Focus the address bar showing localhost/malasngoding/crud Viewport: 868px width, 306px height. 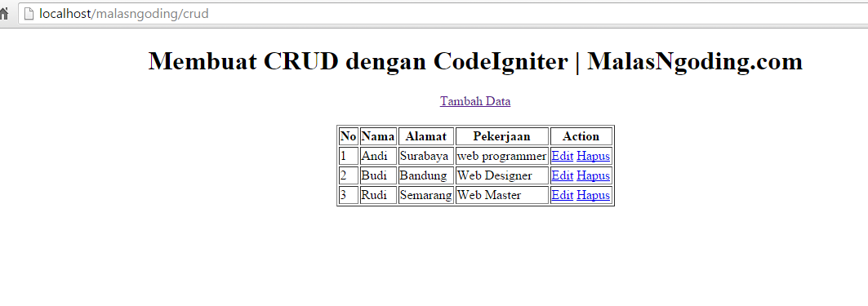(443, 14)
